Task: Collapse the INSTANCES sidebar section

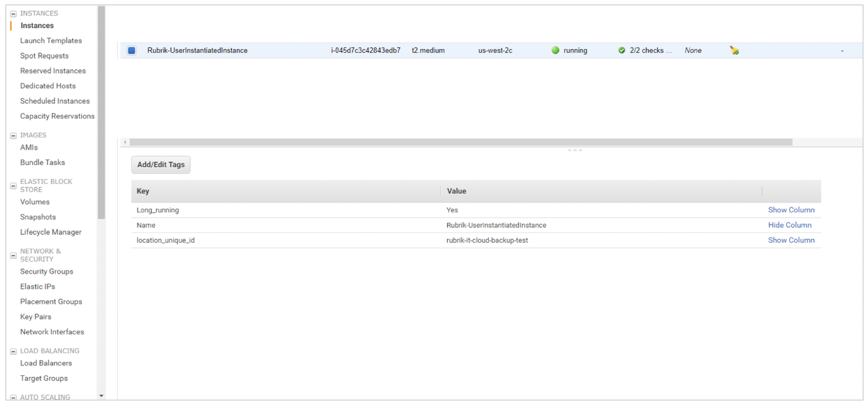Action: click(13, 14)
